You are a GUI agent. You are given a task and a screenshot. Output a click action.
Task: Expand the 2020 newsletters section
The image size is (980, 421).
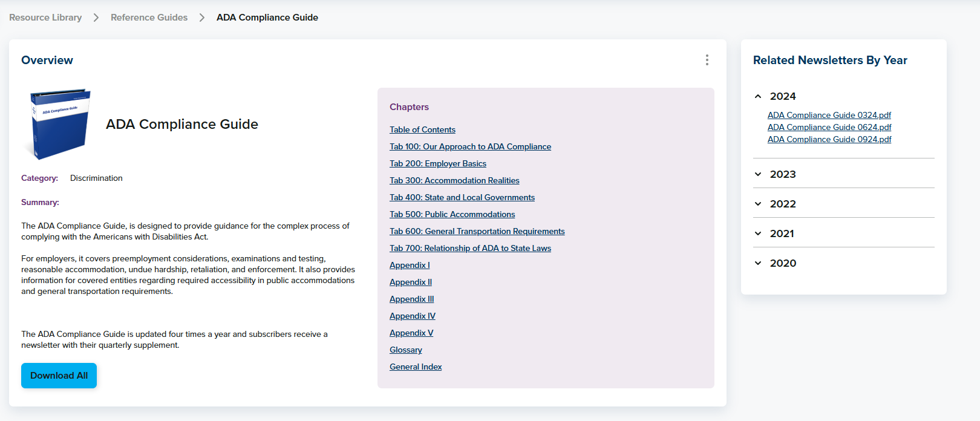coord(844,263)
